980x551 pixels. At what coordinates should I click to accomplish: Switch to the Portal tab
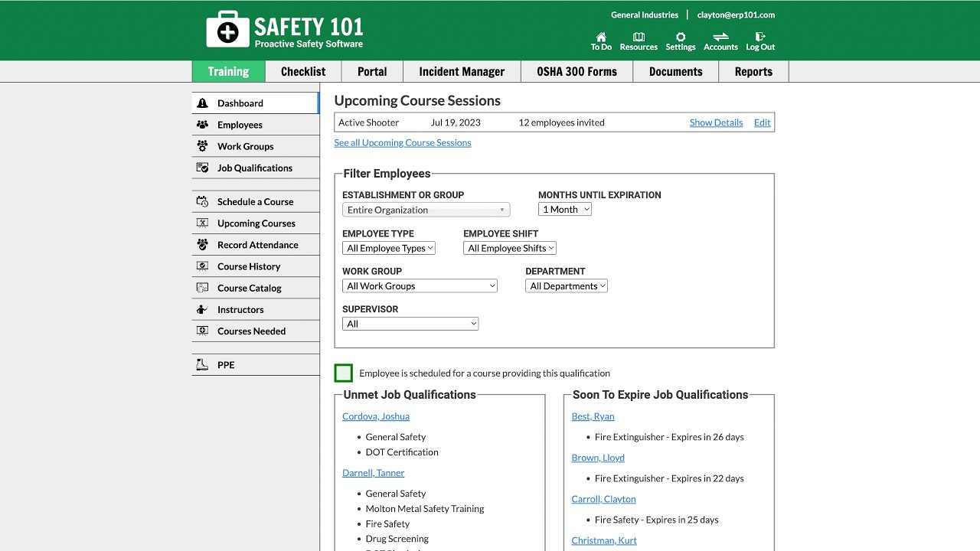tap(372, 71)
